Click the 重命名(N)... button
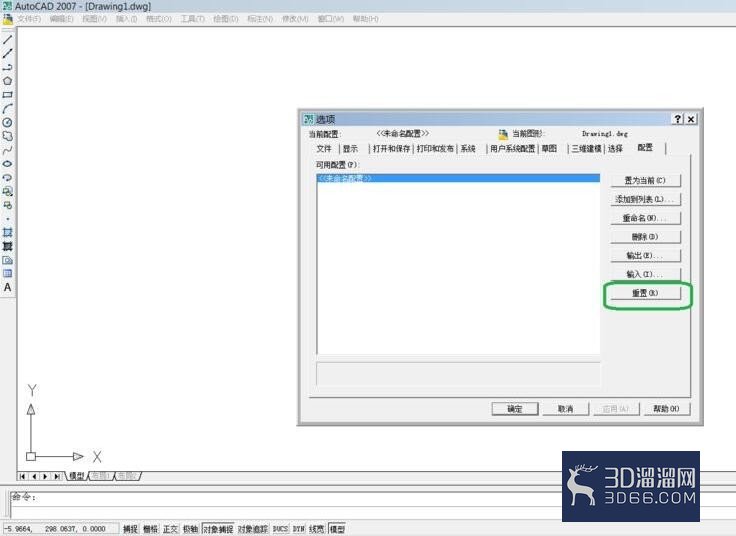 pos(645,218)
